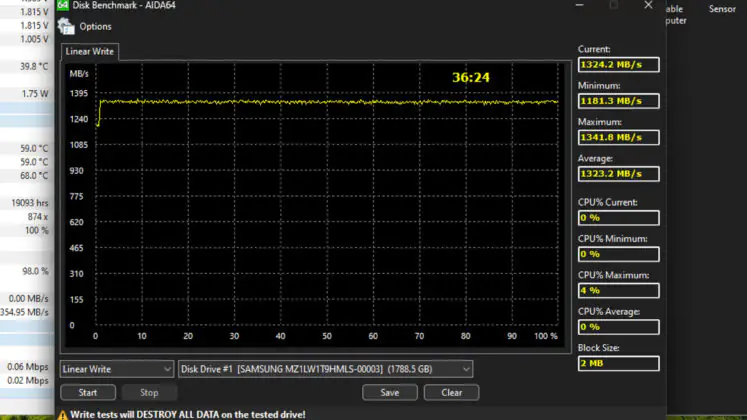Click the CPU% Current value field
The width and height of the screenshot is (747, 420).
pyautogui.click(x=618, y=218)
